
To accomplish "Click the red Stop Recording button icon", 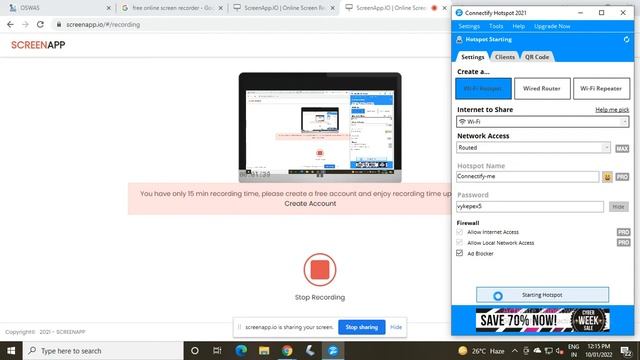I will click(320, 270).
